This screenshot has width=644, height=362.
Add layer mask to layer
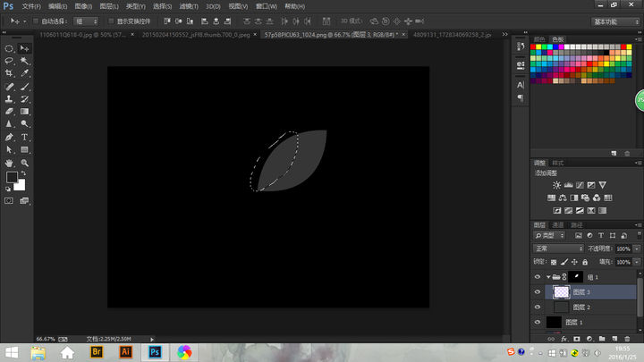click(577, 339)
